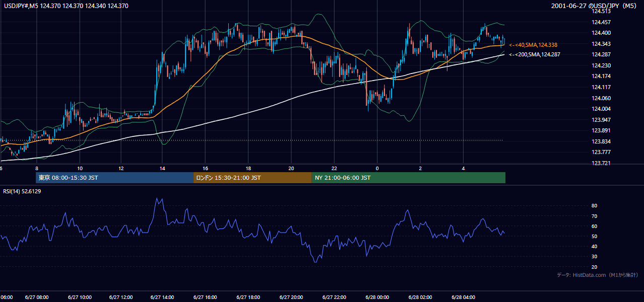Click the 6/27 18:00 time label

coord(248,297)
